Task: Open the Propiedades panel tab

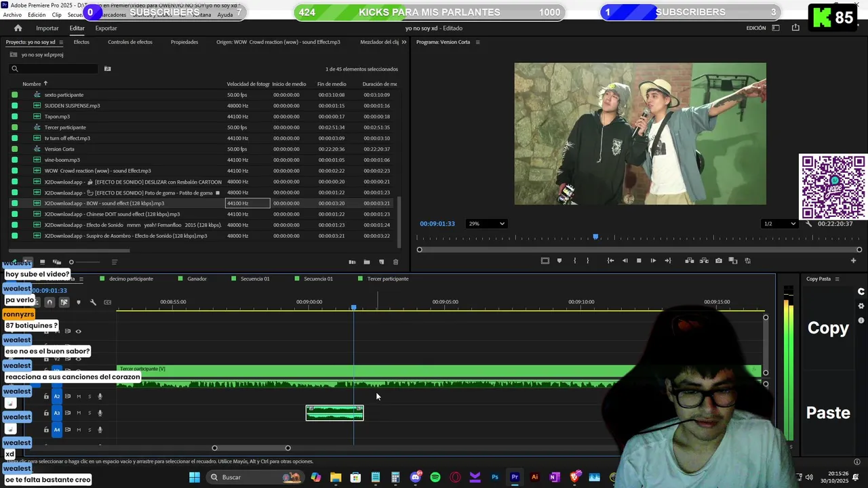Action: click(x=184, y=42)
